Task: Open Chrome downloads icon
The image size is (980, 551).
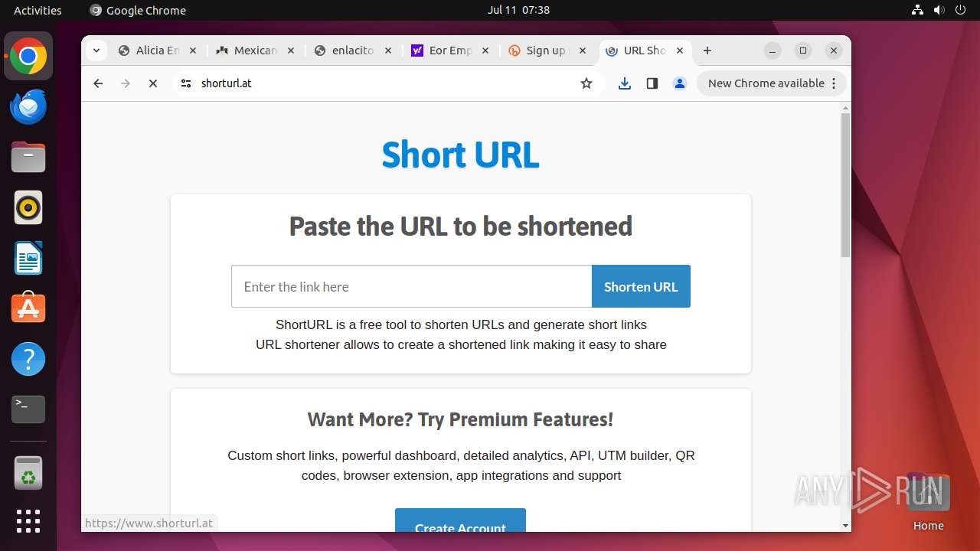Action: click(x=625, y=83)
